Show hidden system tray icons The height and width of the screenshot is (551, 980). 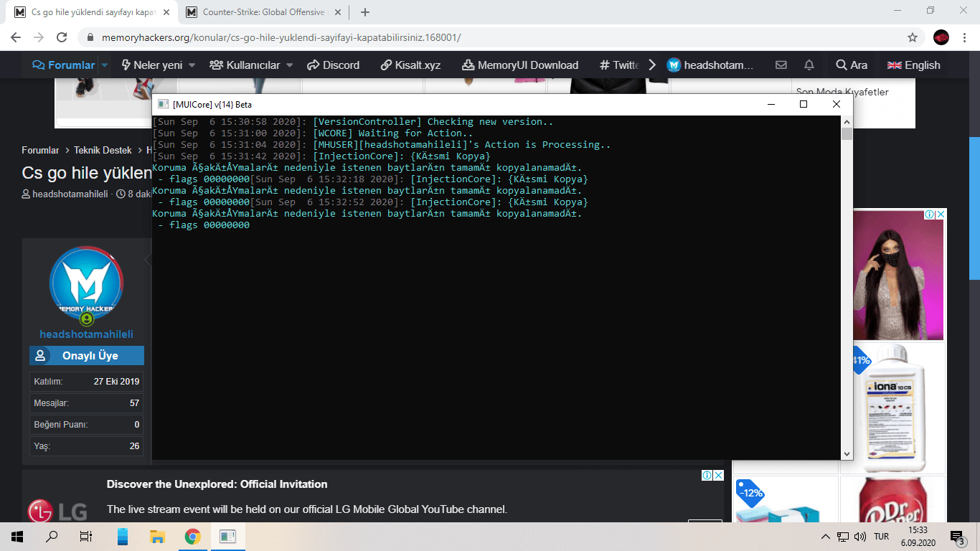[x=826, y=536]
